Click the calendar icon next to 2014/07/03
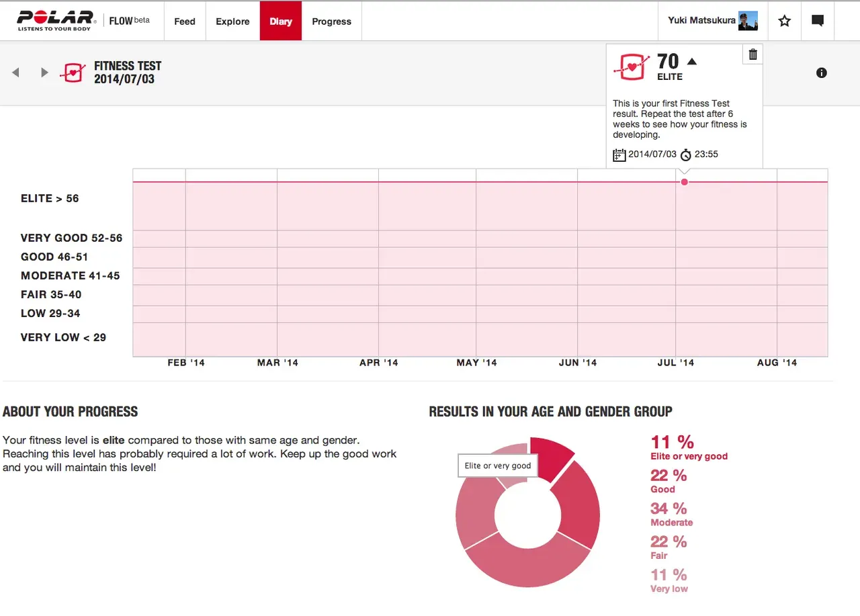Image resolution: width=860 pixels, height=616 pixels. (x=619, y=155)
